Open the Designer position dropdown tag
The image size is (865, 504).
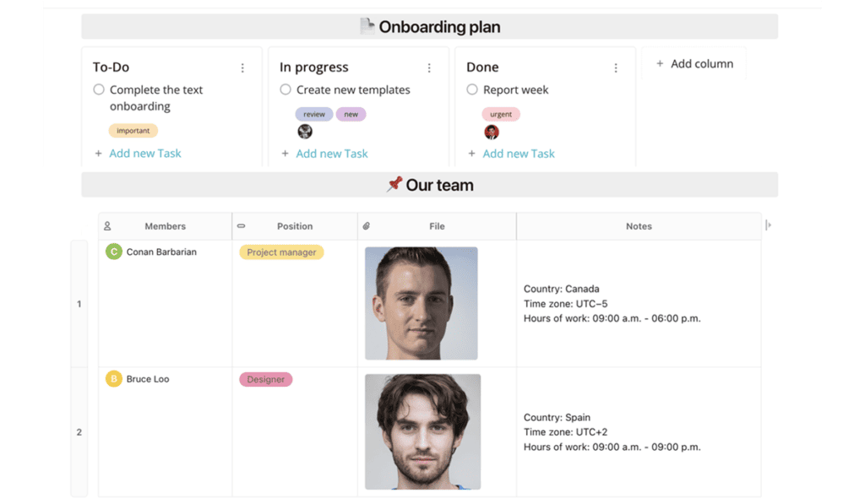(265, 380)
